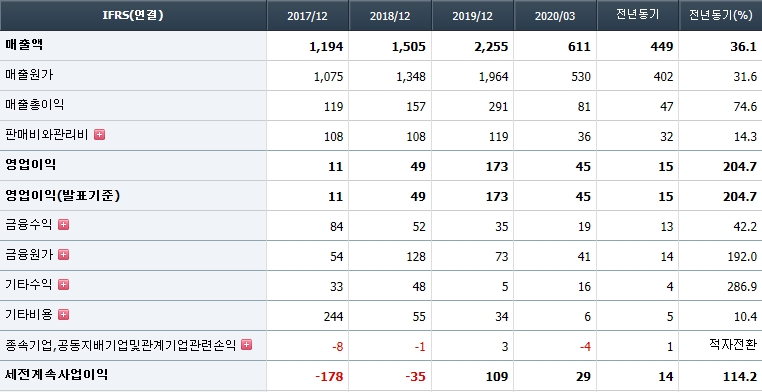
Task: Click 판매비와관리비 value 119 for 2019/12
Action: (x=499, y=137)
